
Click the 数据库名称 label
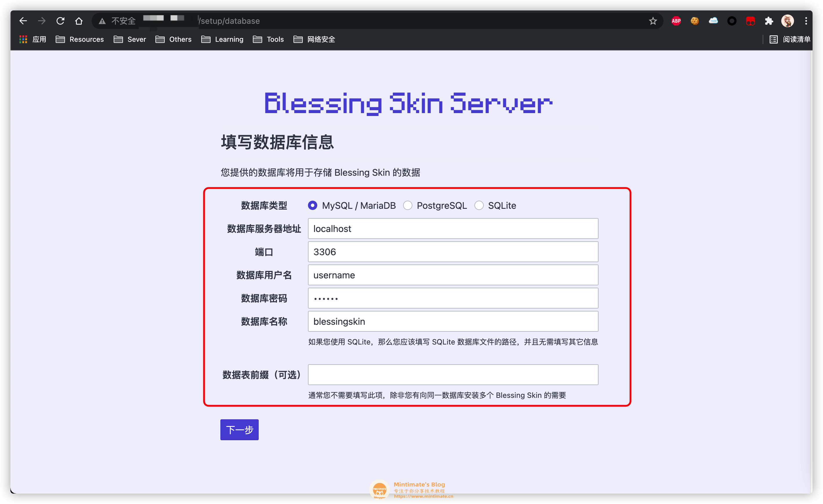point(264,321)
